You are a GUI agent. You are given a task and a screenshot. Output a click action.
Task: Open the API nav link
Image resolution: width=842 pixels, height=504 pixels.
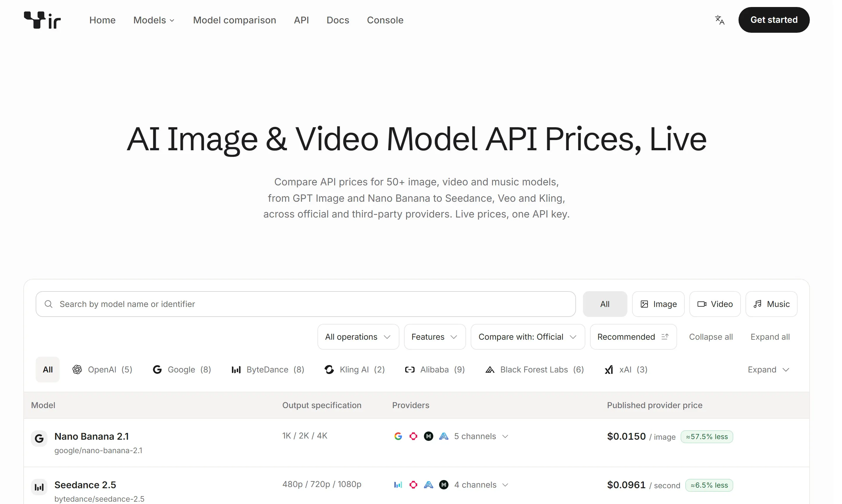pyautogui.click(x=301, y=20)
